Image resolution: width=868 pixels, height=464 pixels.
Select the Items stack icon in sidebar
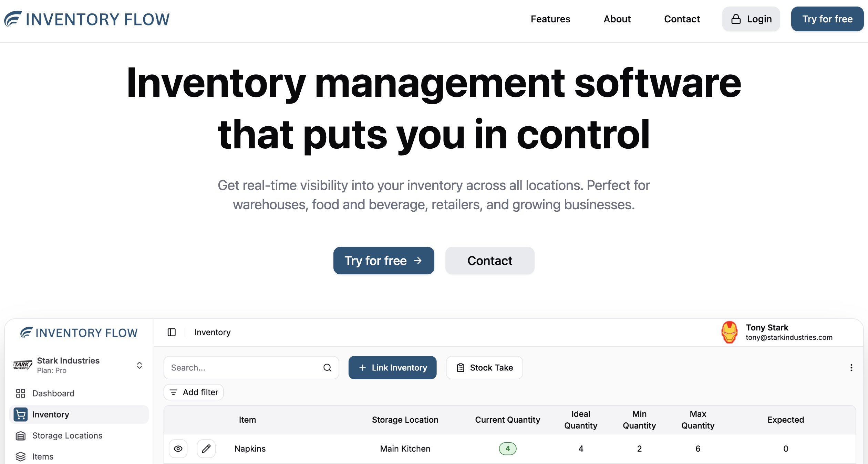tap(21, 456)
